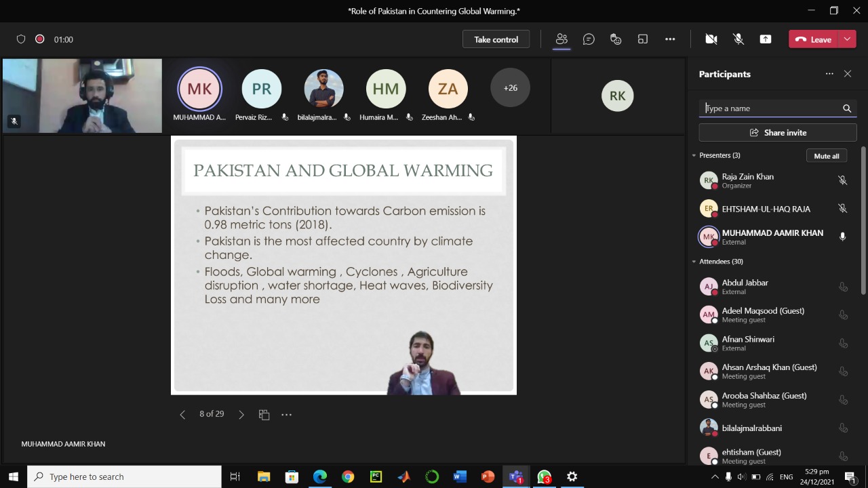Open the meeting chat panel
This screenshot has width=868, height=488.
[589, 39]
